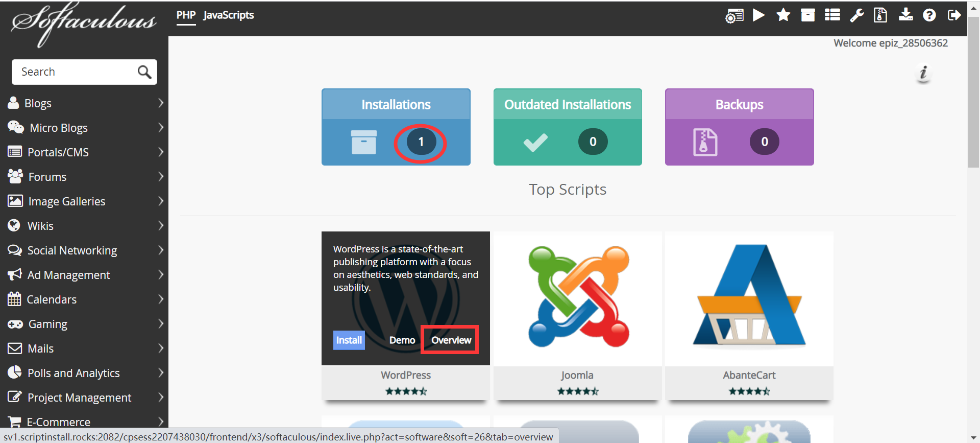Screen dimensions: 980x443
Task: Open Polls and Analytics category label
Action: click(x=73, y=373)
